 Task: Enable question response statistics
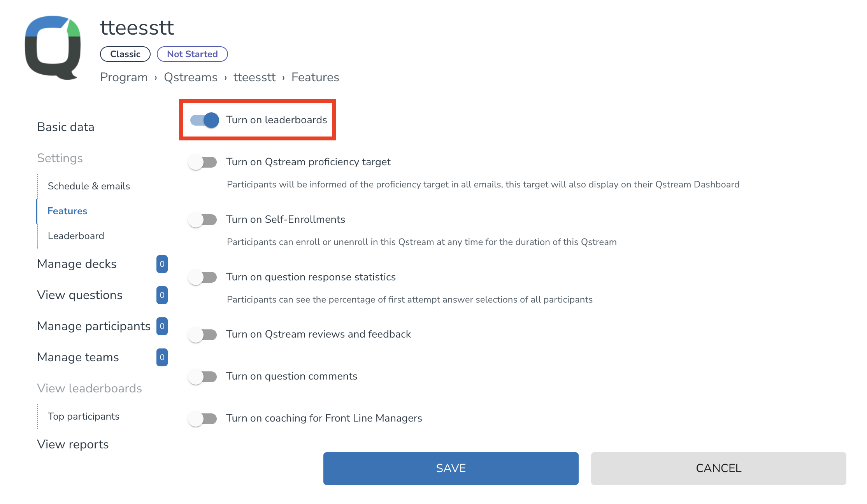click(202, 277)
